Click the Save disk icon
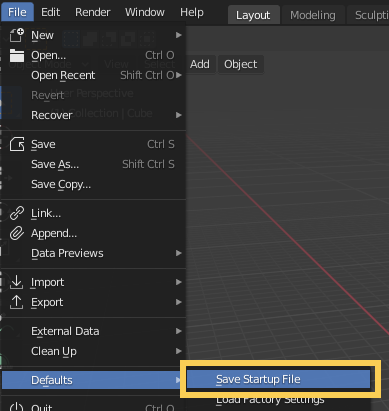 click(17, 144)
